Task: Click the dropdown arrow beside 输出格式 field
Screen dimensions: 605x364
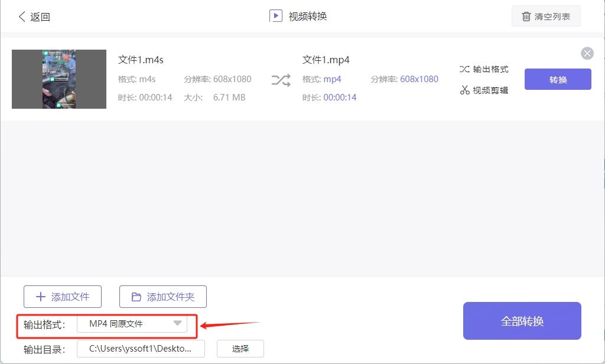Action: pyautogui.click(x=177, y=324)
